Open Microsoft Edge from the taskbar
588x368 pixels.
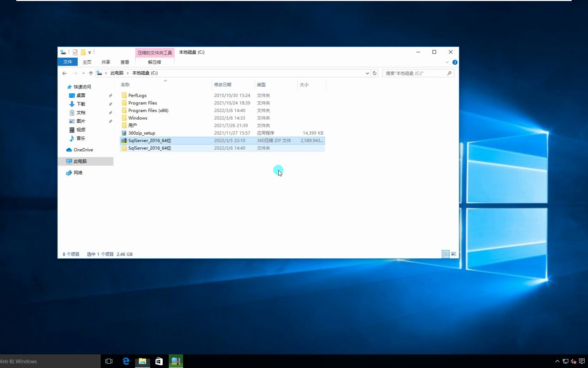click(x=126, y=361)
